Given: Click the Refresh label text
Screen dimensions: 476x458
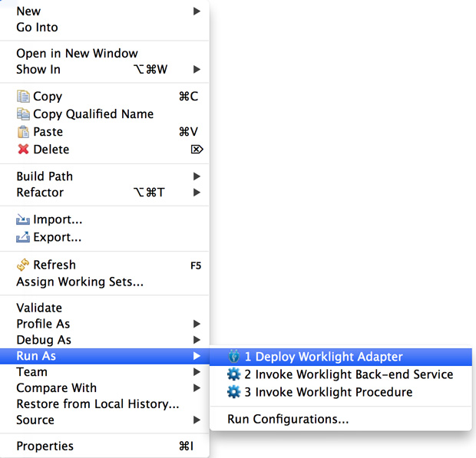Looking at the screenshot, I should click(x=55, y=265).
